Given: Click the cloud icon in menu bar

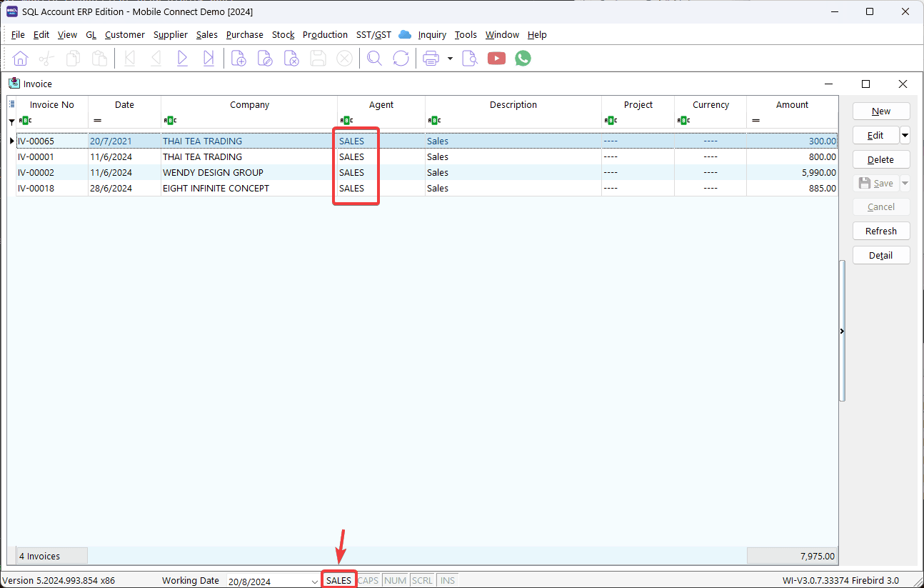Looking at the screenshot, I should (405, 34).
